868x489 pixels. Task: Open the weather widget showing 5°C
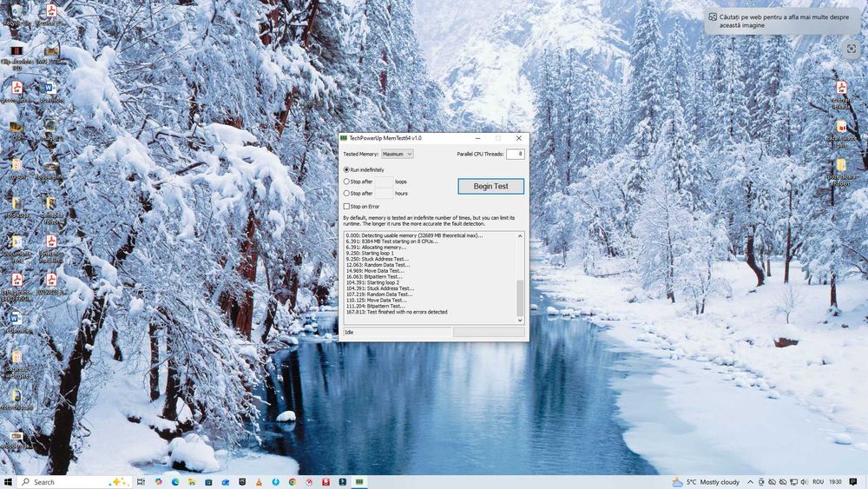tap(706, 482)
